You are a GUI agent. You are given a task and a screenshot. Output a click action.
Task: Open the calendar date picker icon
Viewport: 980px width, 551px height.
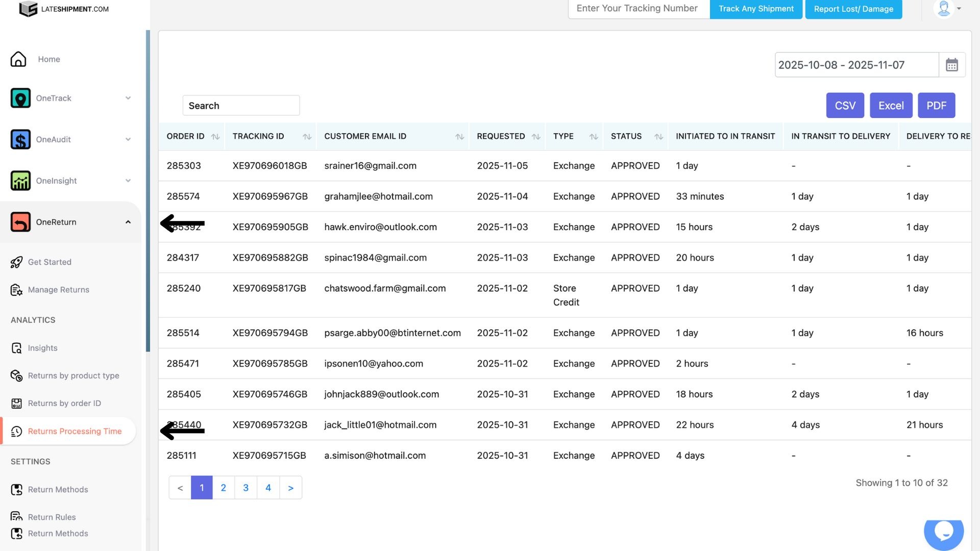coord(951,65)
